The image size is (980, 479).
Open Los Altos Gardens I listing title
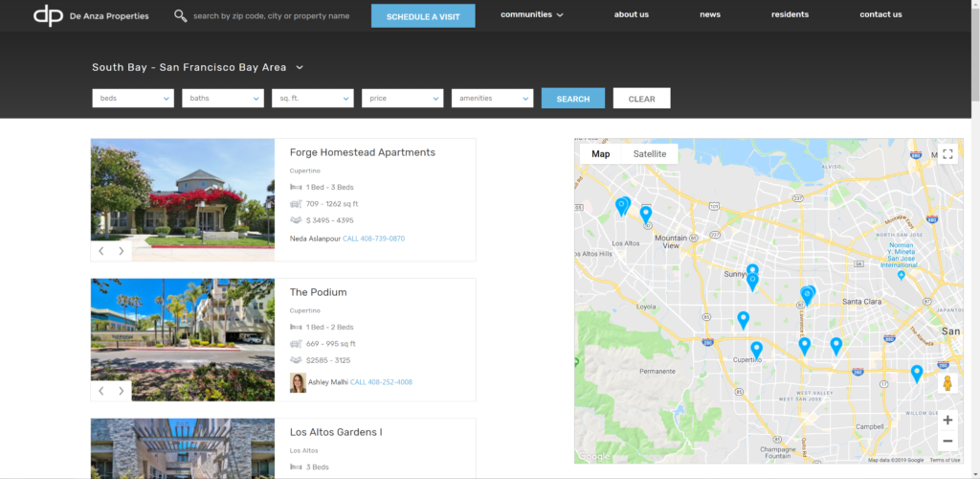336,433
